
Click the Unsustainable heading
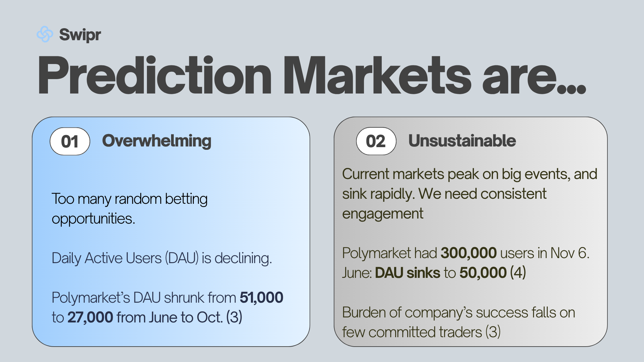462,140
